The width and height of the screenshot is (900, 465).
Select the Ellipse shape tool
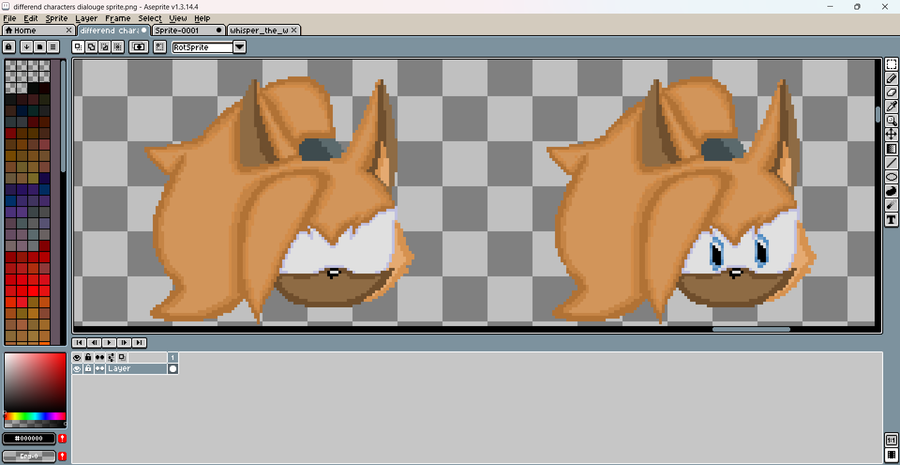point(891,177)
